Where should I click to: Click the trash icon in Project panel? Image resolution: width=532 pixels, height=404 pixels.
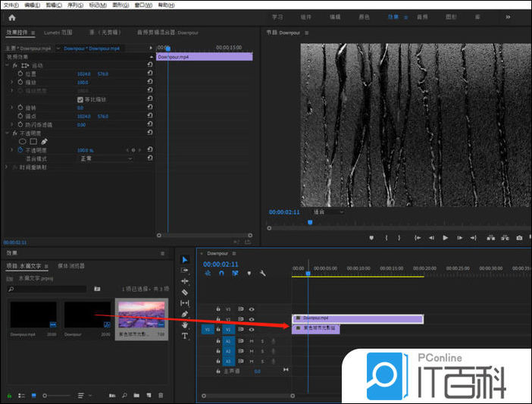click(161, 395)
